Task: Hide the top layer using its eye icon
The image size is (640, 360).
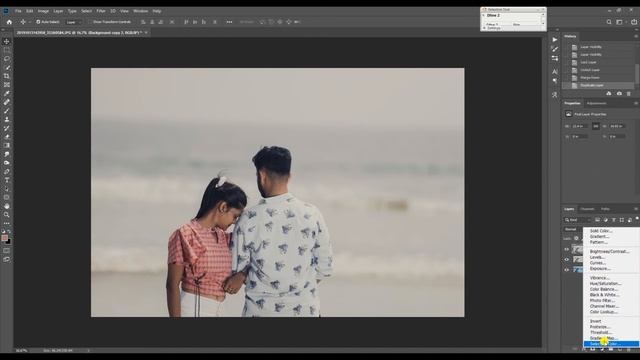Action: 567,249
